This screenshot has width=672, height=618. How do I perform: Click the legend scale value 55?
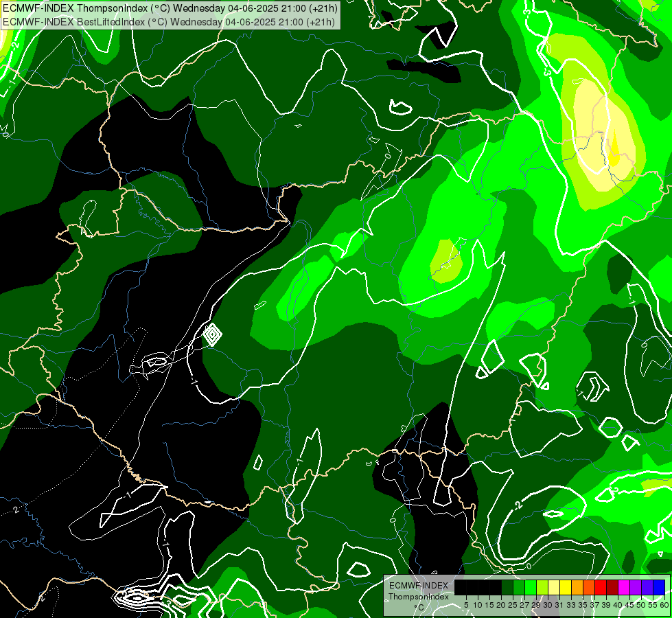coord(653,605)
